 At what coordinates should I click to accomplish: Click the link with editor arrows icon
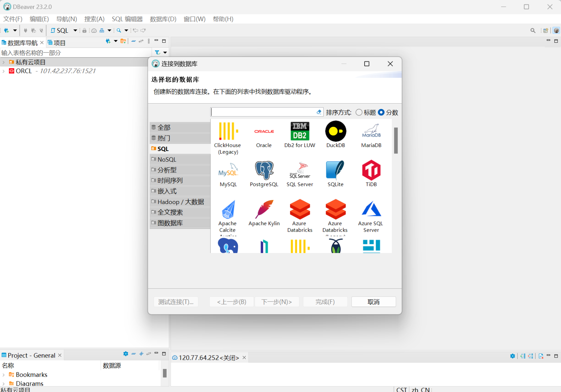coord(141,41)
